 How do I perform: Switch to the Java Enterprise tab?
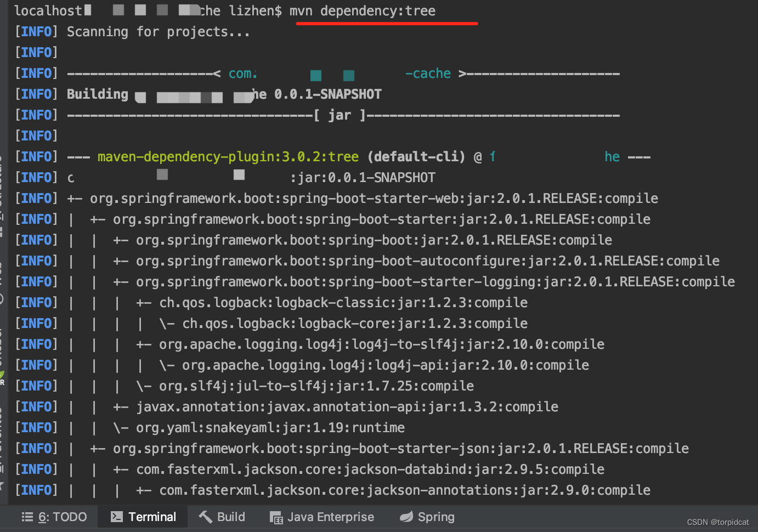323,516
